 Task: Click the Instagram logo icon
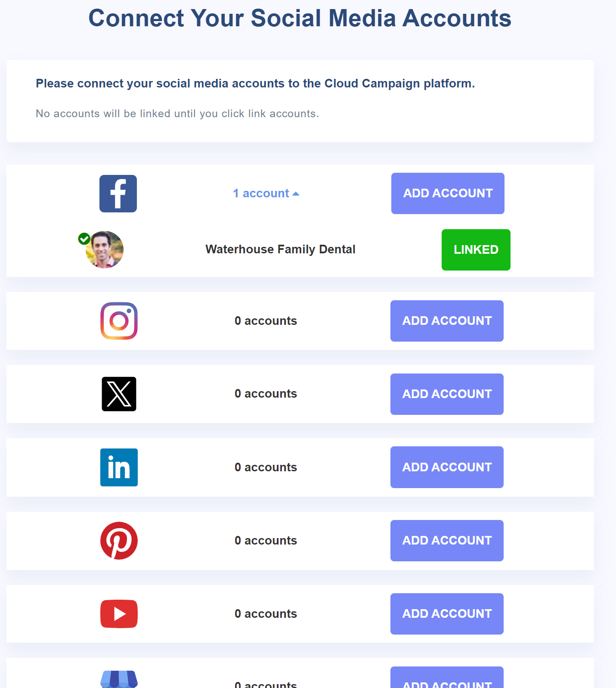click(119, 321)
